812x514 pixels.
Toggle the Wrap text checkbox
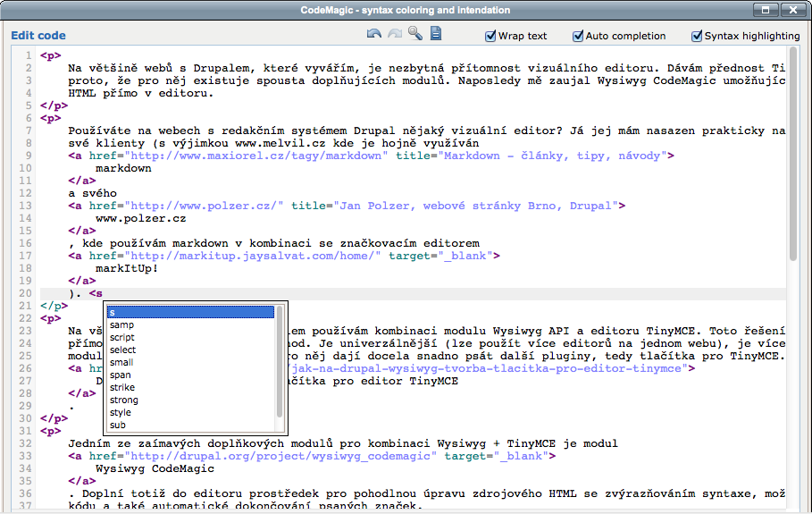[490, 36]
